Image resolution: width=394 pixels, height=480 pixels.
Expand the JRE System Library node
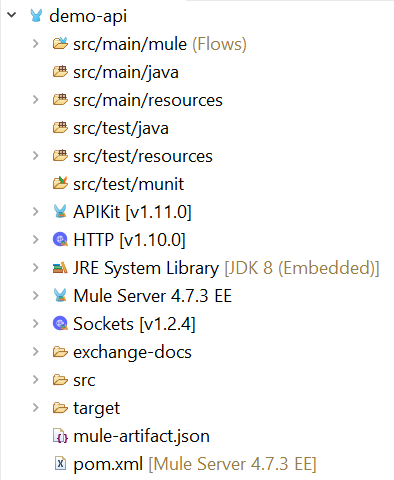(x=36, y=268)
